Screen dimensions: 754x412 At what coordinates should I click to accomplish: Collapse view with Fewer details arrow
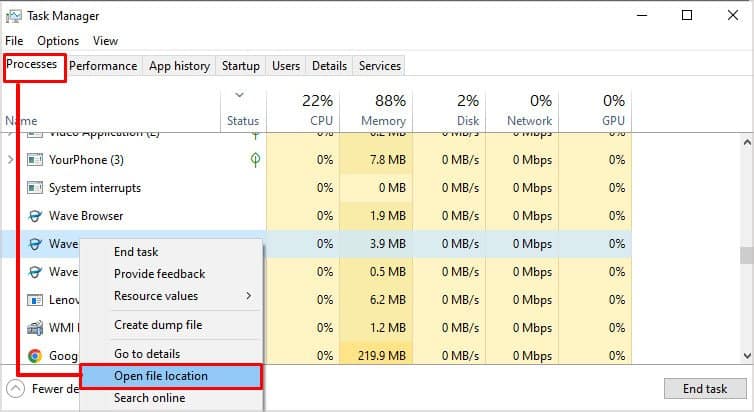[15, 388]
